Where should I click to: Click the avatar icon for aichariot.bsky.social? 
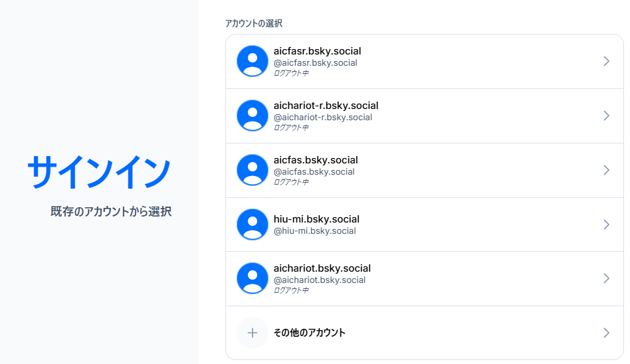click(x=253, y=278)
